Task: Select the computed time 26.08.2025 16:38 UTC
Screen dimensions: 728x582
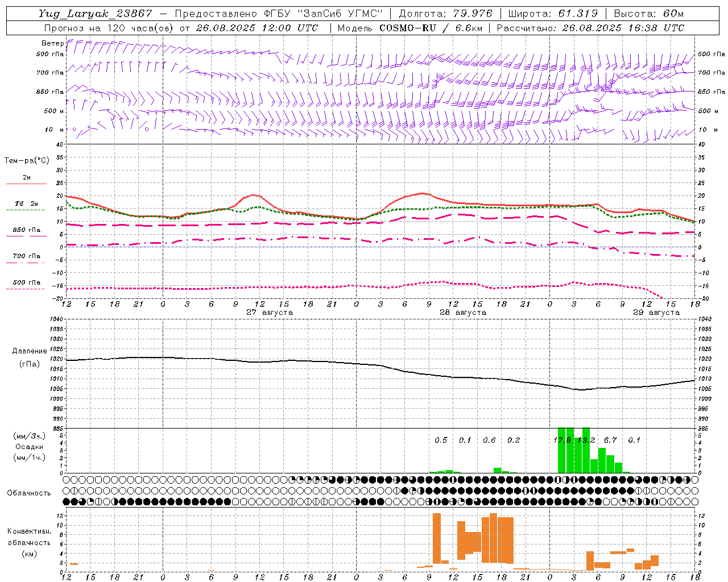Action: [623, 28]
